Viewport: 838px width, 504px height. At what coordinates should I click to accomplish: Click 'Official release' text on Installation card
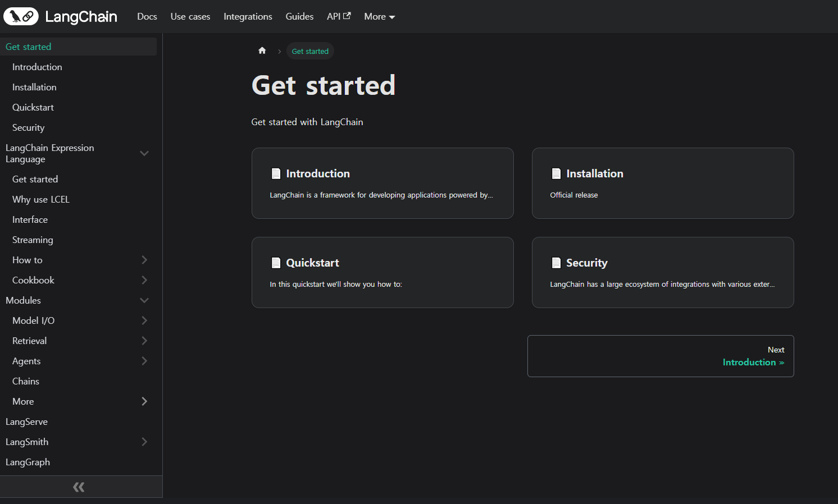tap(574, 195)
